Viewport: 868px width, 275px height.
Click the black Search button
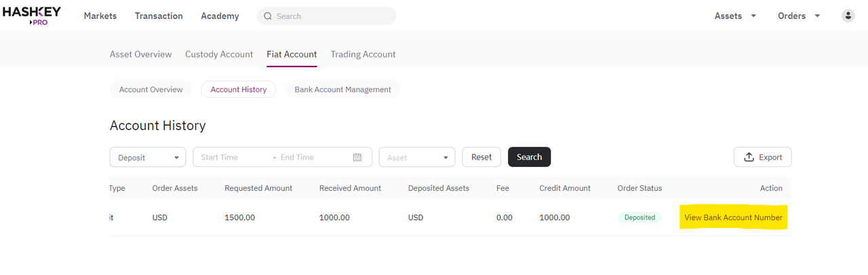(529, 157)
